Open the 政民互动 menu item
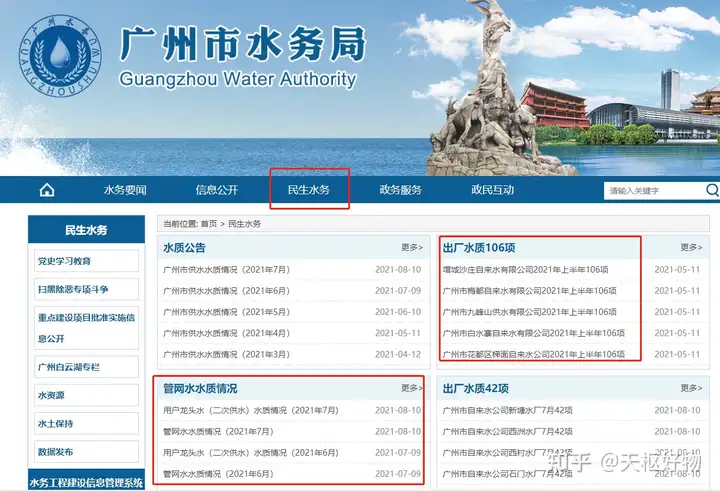 (492, 190)
